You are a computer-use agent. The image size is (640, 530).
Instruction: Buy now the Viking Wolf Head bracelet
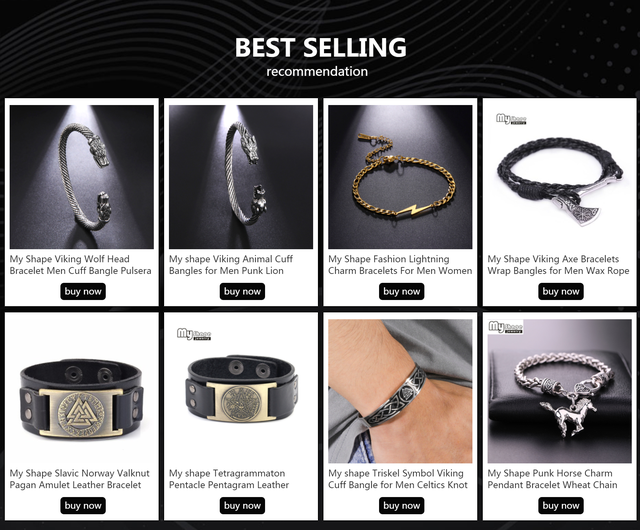click(x=83, y=292)
